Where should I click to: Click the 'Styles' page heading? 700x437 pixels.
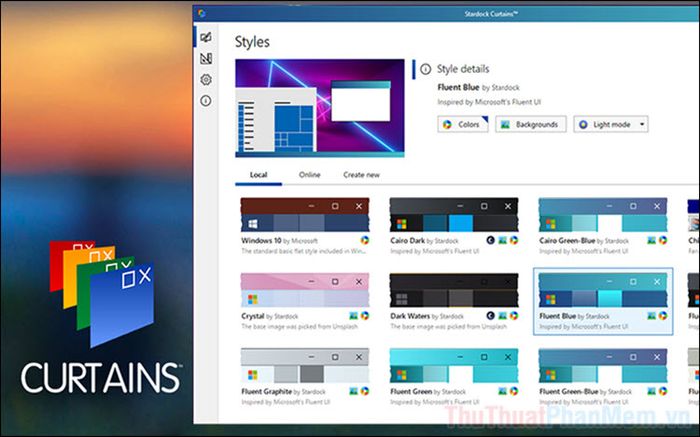[252, 42]
